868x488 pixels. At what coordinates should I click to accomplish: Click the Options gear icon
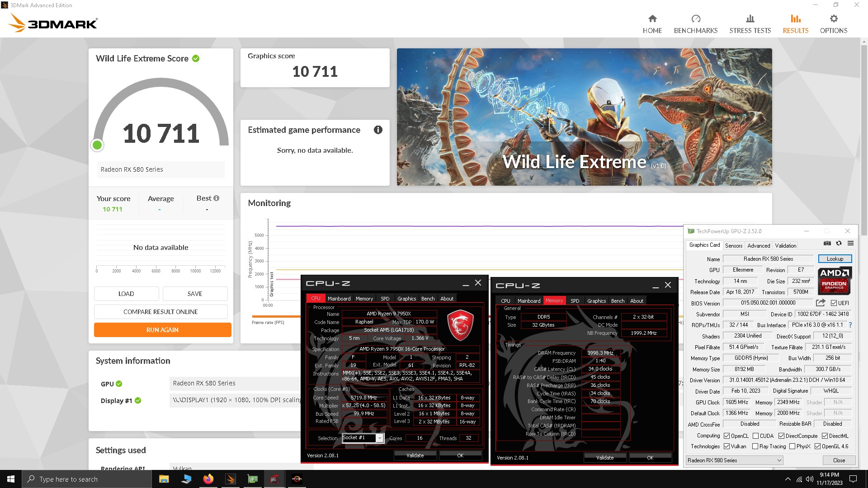point(834,19)
